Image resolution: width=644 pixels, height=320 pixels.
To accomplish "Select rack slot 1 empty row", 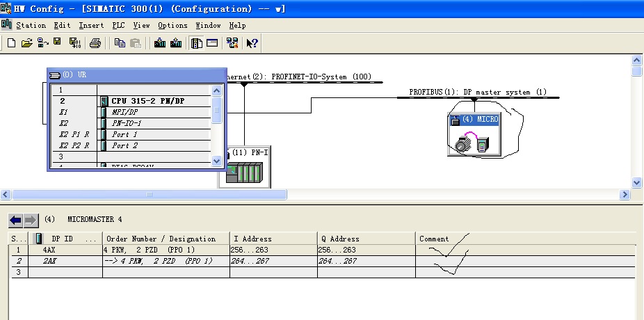I will tap(131, 90).
